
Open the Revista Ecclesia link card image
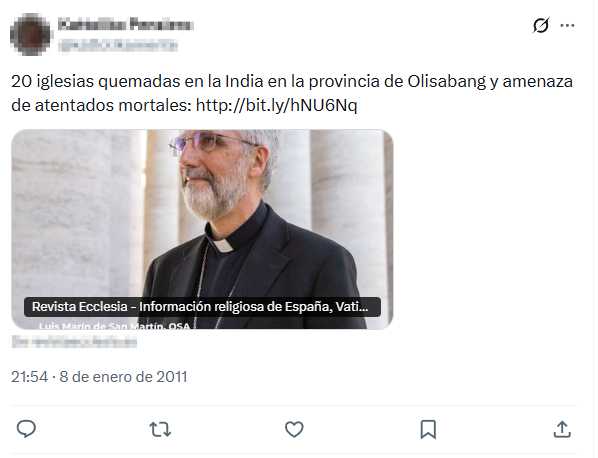click(x=202, y=229)
